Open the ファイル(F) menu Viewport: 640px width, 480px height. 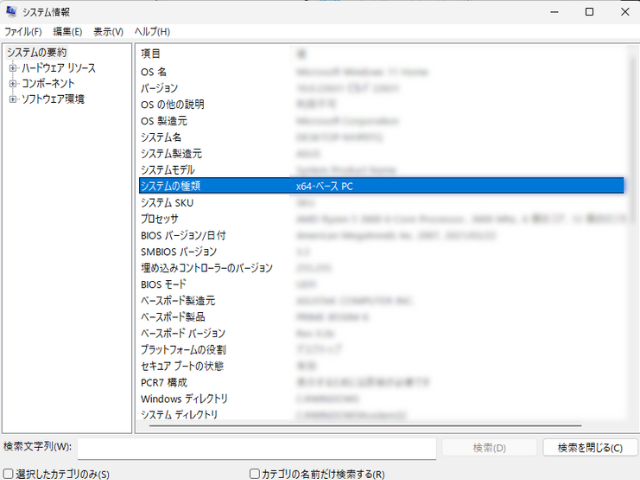click(x=23, y=31)
